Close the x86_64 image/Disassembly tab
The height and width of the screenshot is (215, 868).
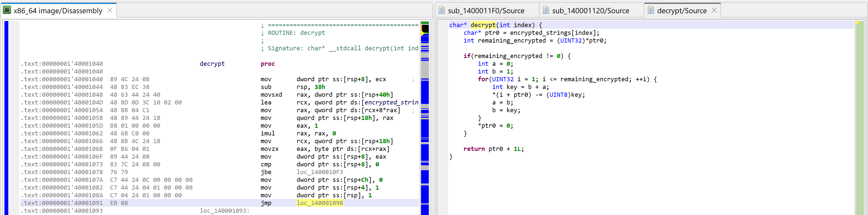click(110, 11)
